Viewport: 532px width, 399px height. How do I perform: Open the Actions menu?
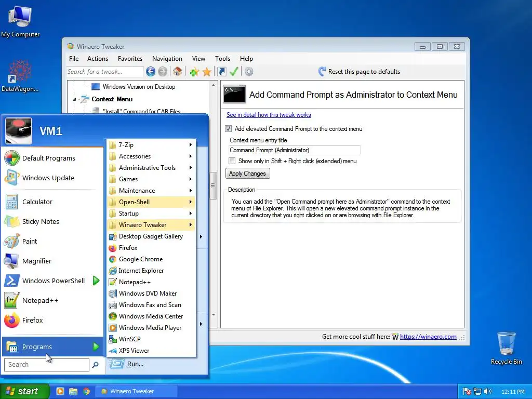97,59
